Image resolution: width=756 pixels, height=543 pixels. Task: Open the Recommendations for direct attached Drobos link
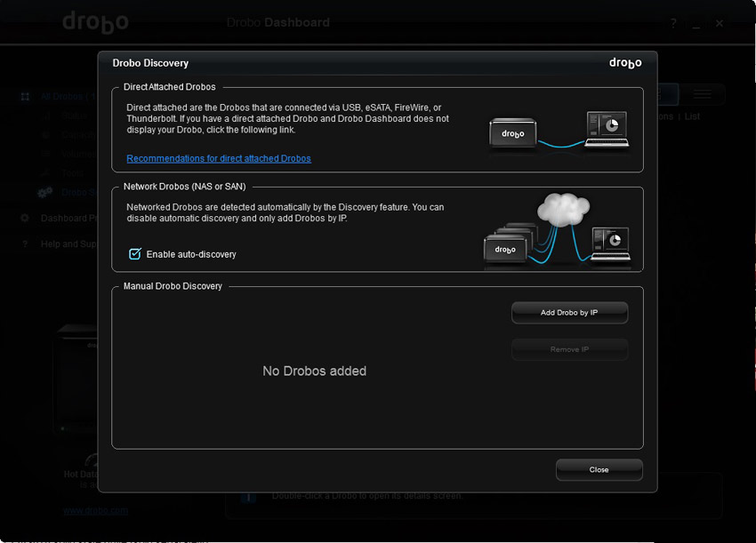click(219, 158)
